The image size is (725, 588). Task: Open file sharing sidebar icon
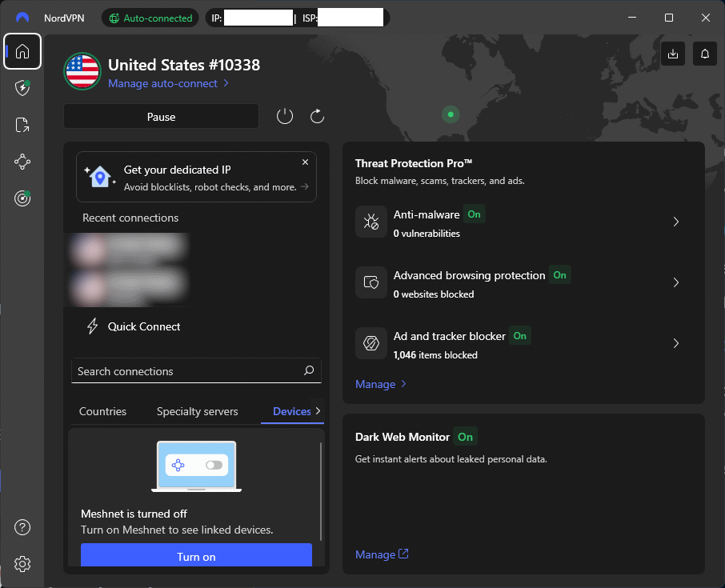pos(22,125)
